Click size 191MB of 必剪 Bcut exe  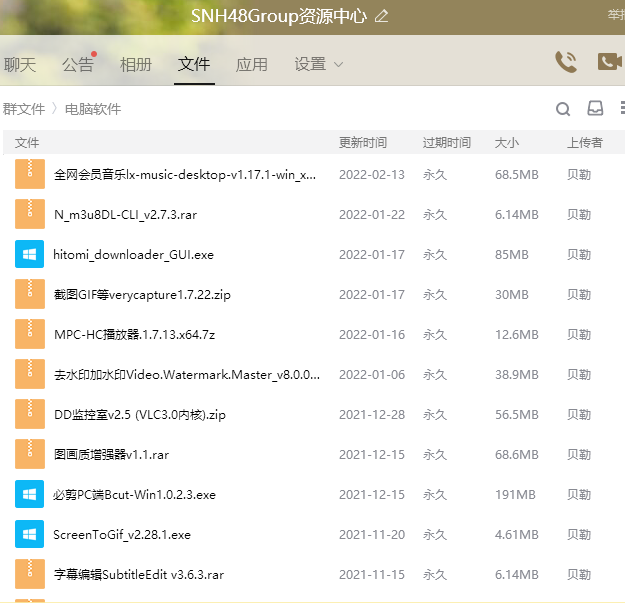pyautogui.click(x=515, y=495)
